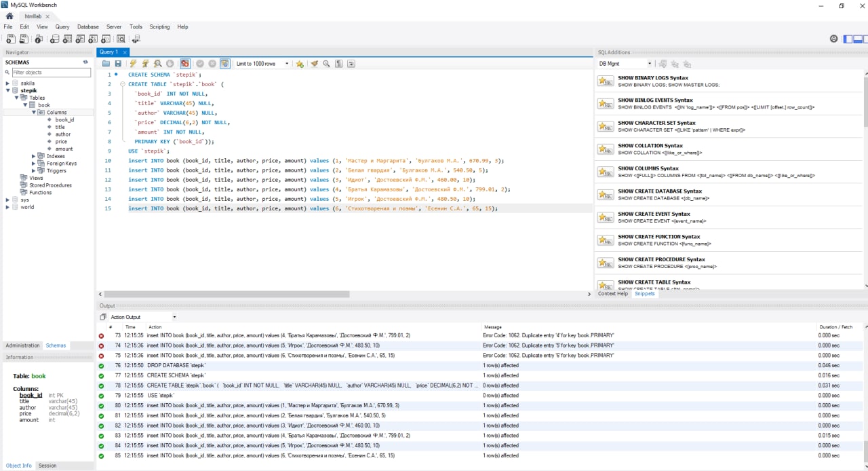This screenshot has width=868, height=471.
Task: Open the DB Mgmt snippets dropdown
Action: pos(625,64)
